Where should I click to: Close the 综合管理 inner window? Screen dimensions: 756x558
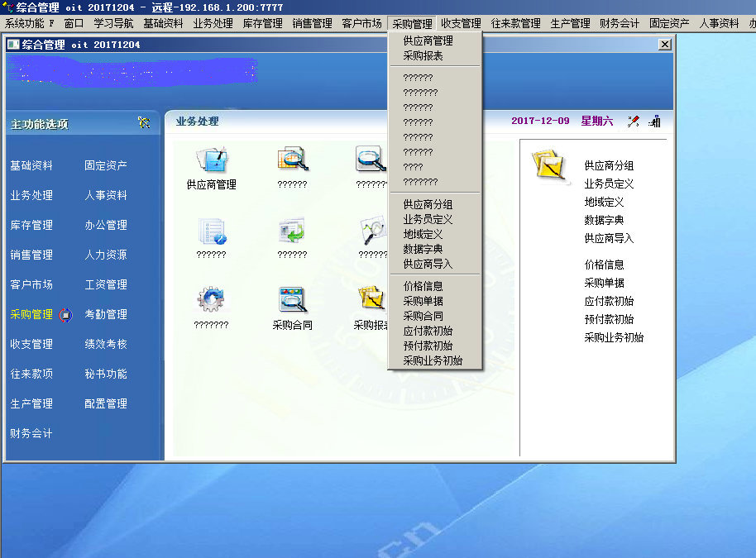[x=664, y=45]
